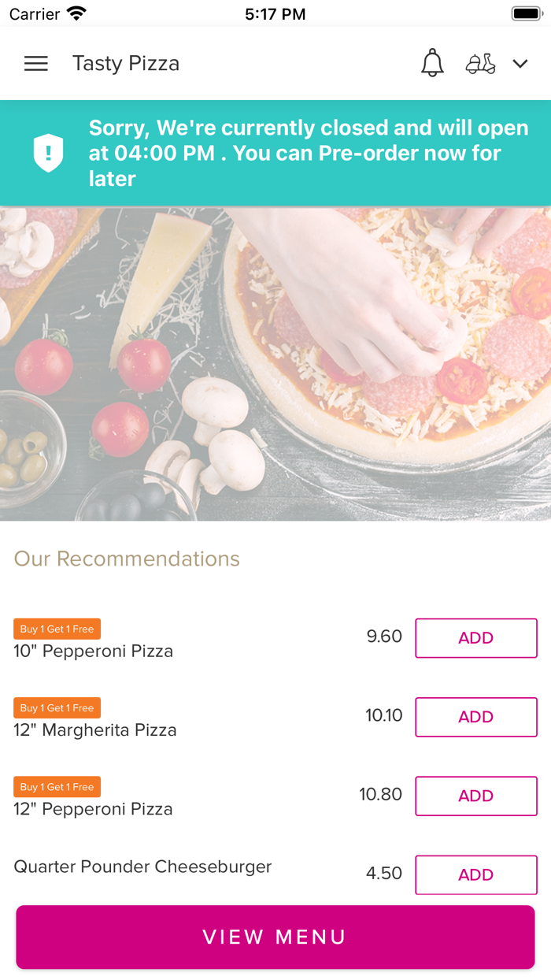Tap the Wi-Fi signal icon in status bar
551x980 pixels.
[76, 13]
